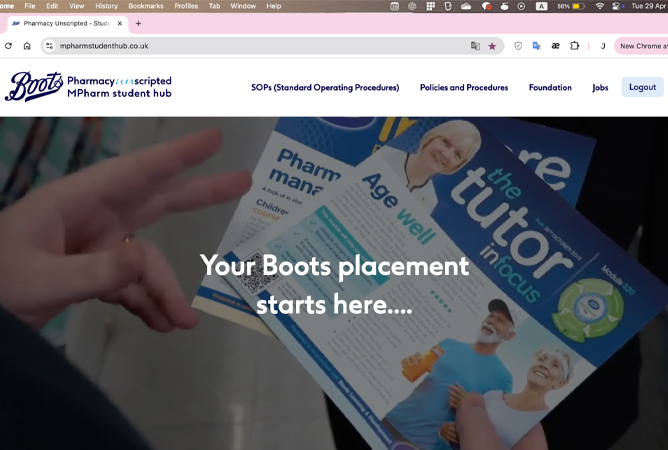Show battery status at 56%
Screen dimensions: 668x450
(x=571, y=6)
